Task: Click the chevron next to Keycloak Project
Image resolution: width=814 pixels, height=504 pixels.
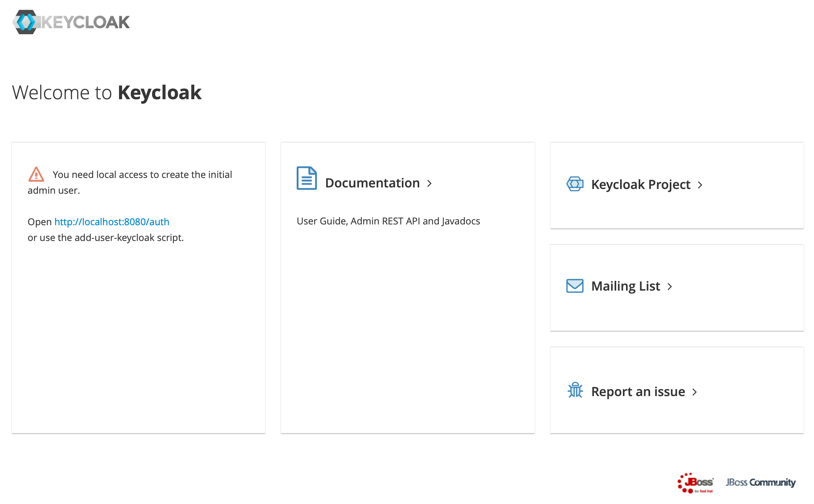Action: (x=700, y=185)
